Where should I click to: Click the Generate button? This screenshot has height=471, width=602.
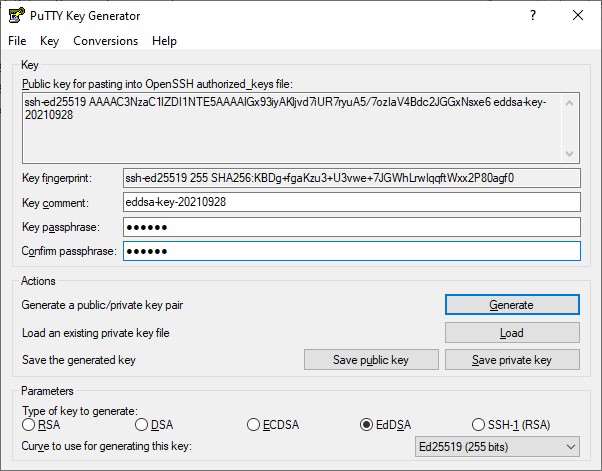coord(512,305)
